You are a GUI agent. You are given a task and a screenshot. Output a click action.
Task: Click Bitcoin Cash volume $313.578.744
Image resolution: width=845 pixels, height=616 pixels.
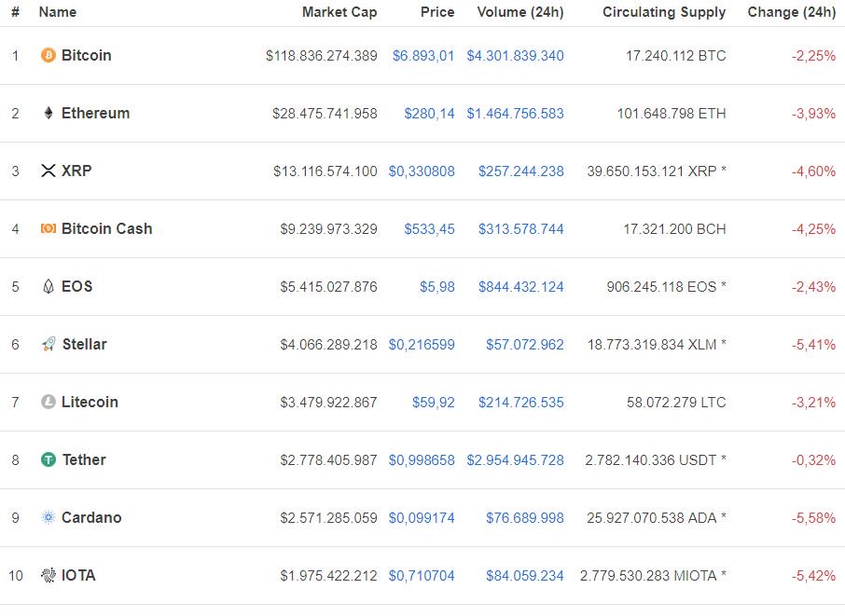click(521, 229)
